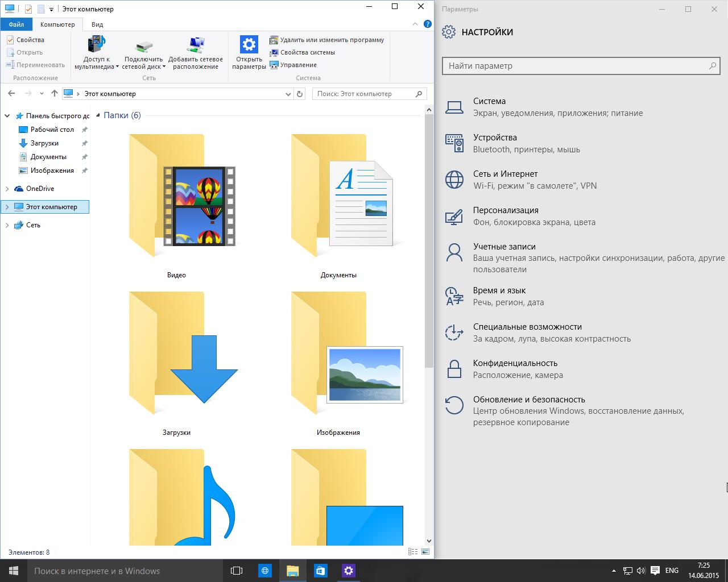Click the taskbar Поиск в интернете search box
728x582 pixels.
pyautogui.click(x=125, y=571)
